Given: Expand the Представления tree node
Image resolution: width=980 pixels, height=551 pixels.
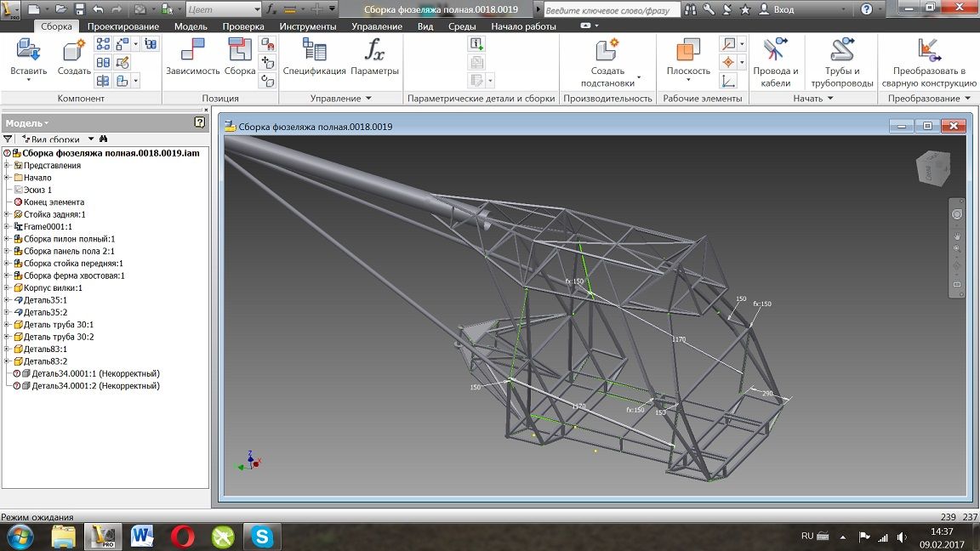Looking at the screenshot, I should (7, 166).
